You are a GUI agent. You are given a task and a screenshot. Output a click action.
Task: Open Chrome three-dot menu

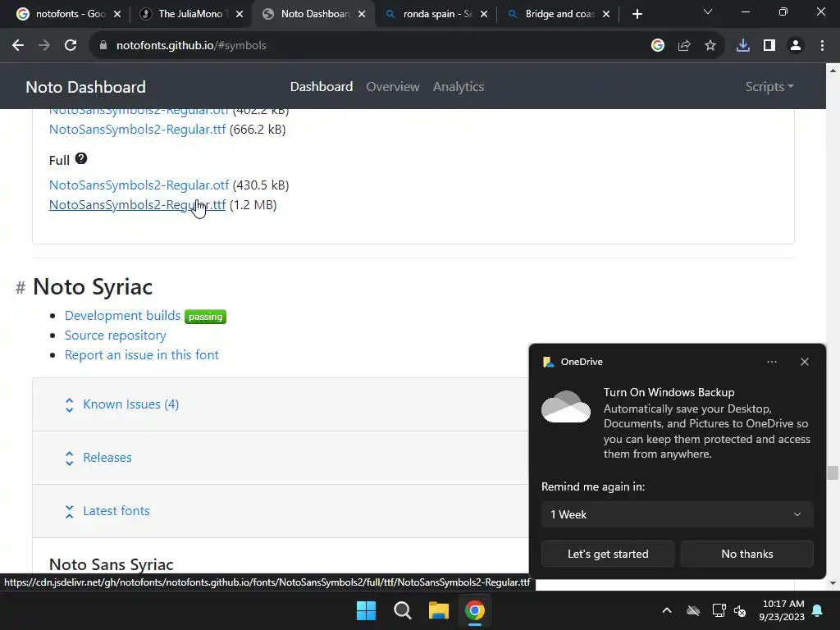point(822,46)
